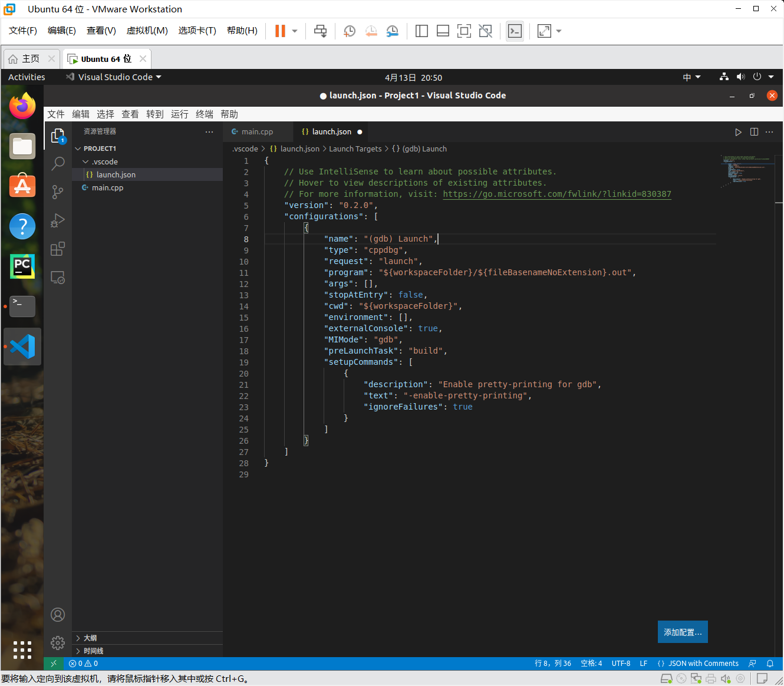Open the clock 4月13日 20:50 calendar
The height and width of the screenshot is (686, 784).
(413, 78)
